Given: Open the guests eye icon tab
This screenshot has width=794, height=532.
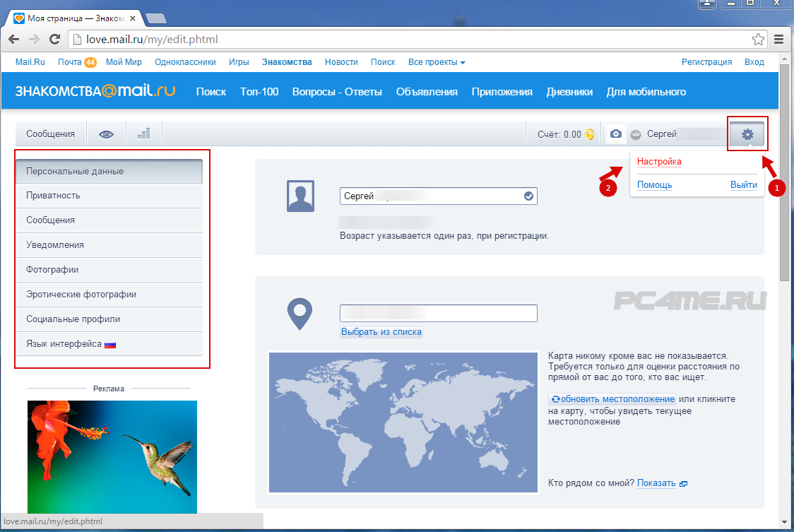Looking at the screenshot, I should (x=106, y=134).
